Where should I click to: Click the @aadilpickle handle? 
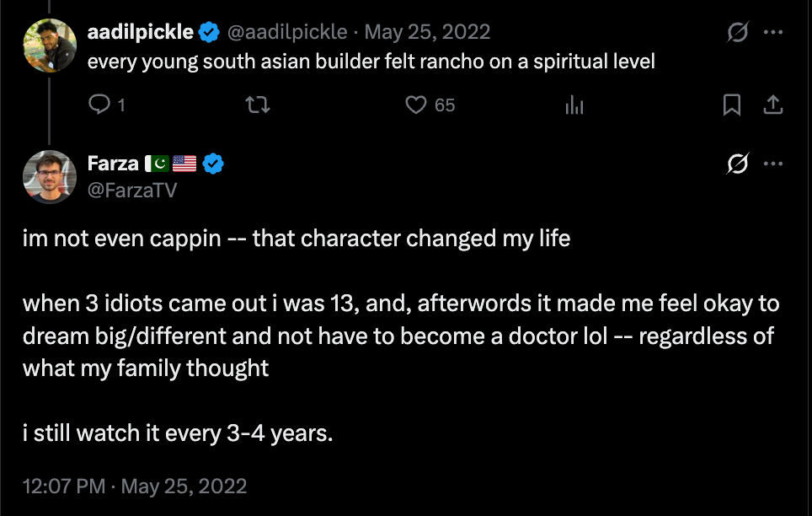[x=287, y=33]
